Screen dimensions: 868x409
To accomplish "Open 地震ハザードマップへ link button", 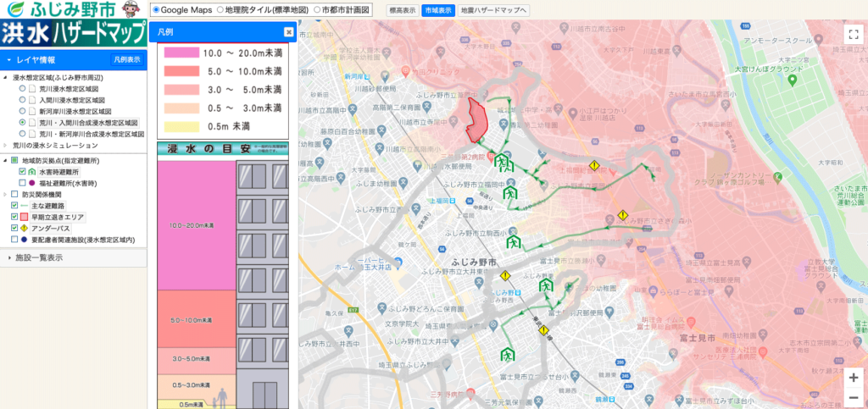I will click(x=494, y=10).
